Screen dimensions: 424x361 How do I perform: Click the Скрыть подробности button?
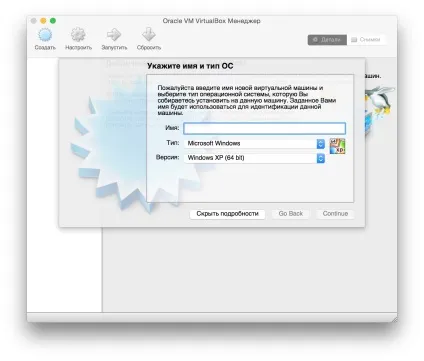pyautogui.click(x=227, y=214)
